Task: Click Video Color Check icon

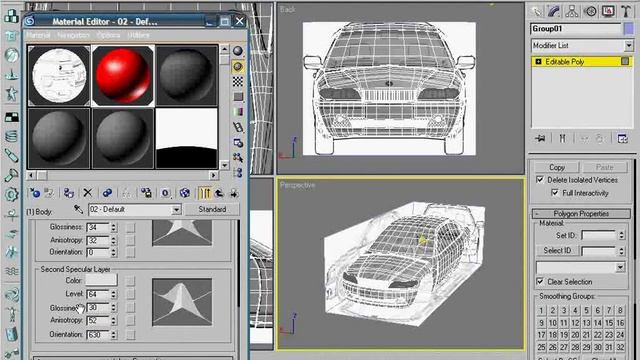Action: [x=238, y=112]
